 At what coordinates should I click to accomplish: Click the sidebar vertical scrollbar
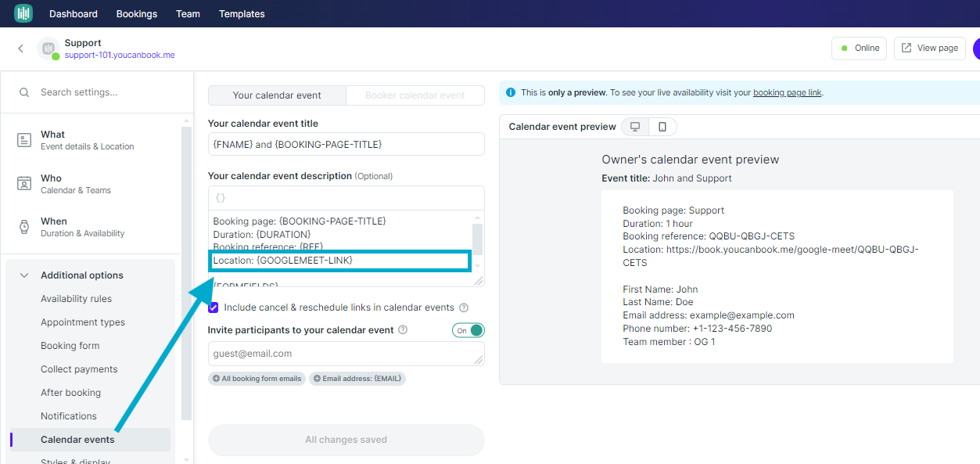pos(186,274)
